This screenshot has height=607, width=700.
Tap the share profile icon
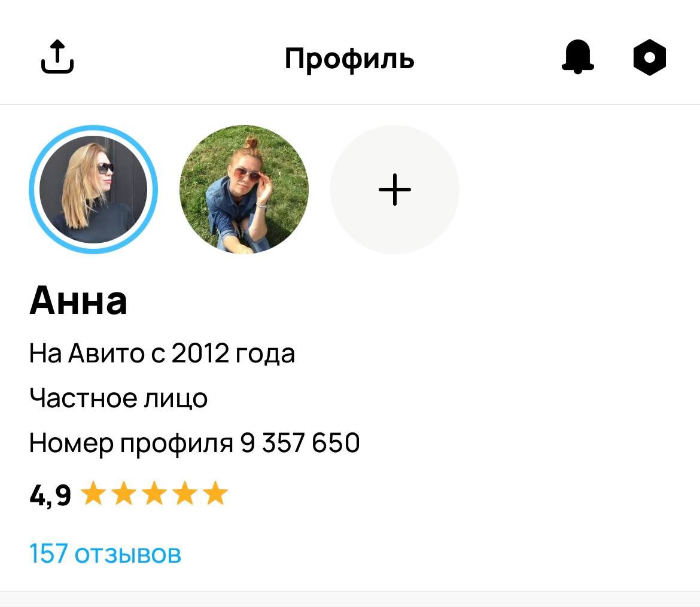57,57
